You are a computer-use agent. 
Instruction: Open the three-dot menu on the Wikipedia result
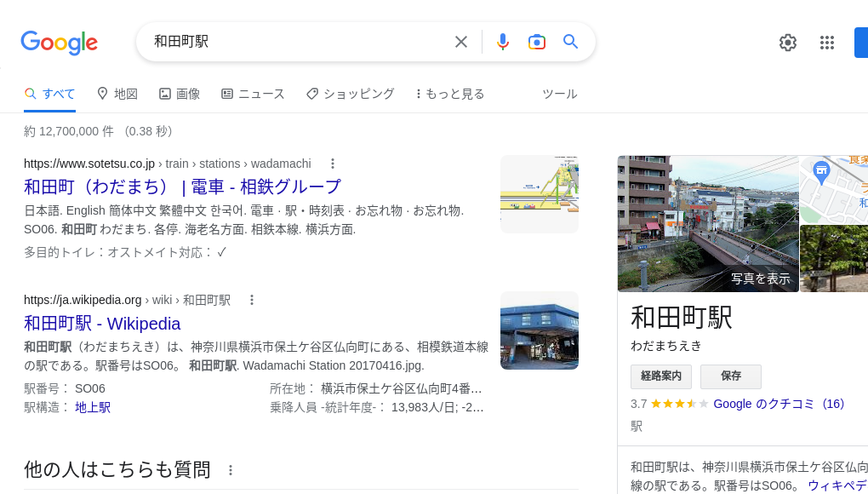[252, 300]
